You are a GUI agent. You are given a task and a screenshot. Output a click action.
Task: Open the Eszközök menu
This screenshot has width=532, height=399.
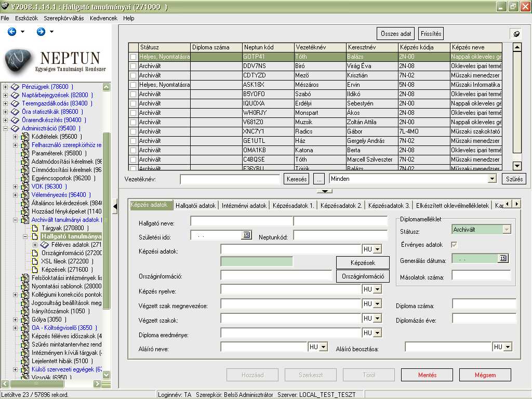point(26,18)
